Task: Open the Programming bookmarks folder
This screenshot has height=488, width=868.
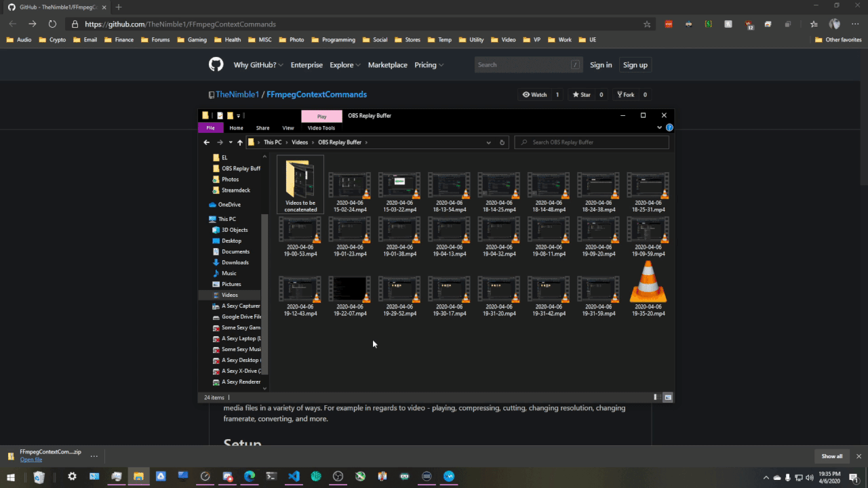Action: [333, 40]
